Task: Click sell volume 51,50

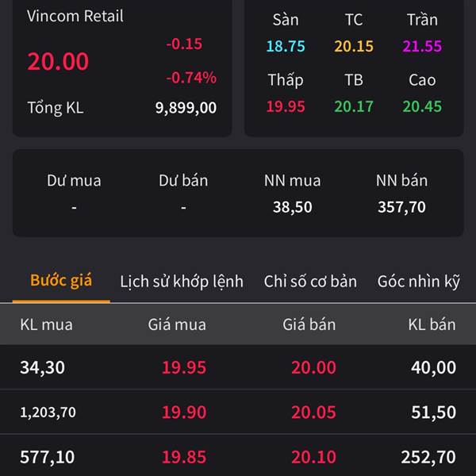Action: pyautogui.click(x=433, y=413)
